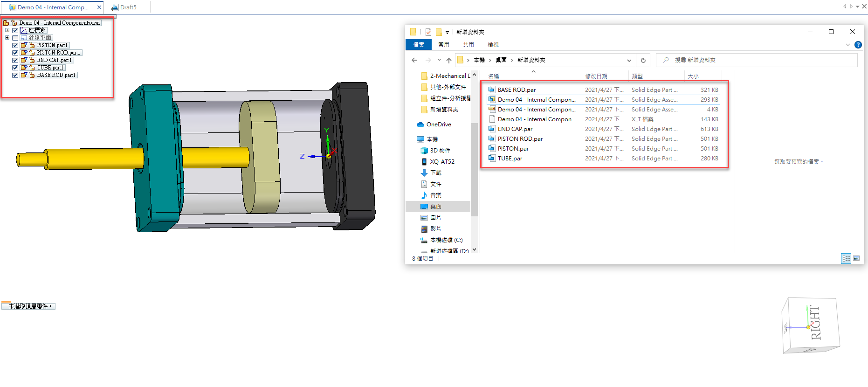Click the chevron after 桌面 in the address bar

(x=512, y=60)
